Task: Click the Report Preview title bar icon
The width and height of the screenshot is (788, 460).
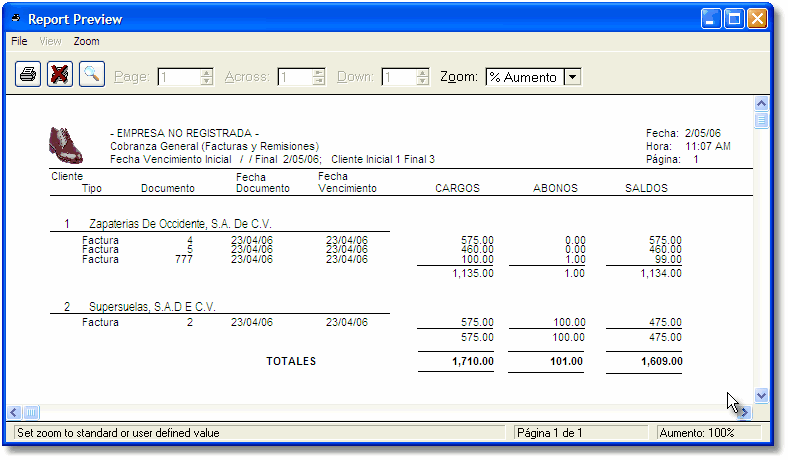Action: coord(15,18)
